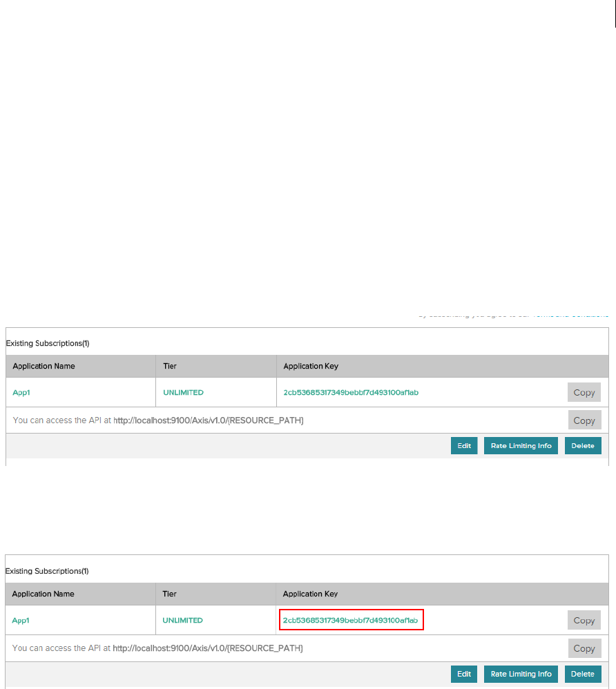Click the upper Existing Subscriptions(1) heading
The image size is (616, 689).
48,343
